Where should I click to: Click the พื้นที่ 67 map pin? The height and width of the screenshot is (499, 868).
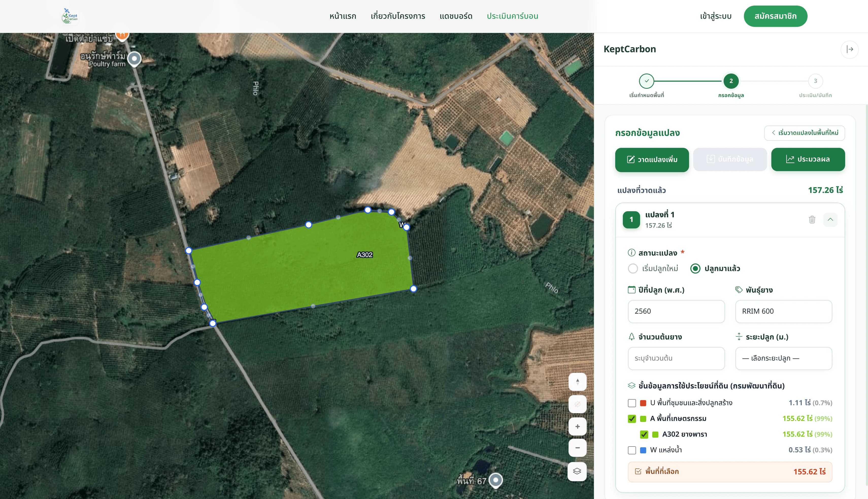(x=496, y=480)
